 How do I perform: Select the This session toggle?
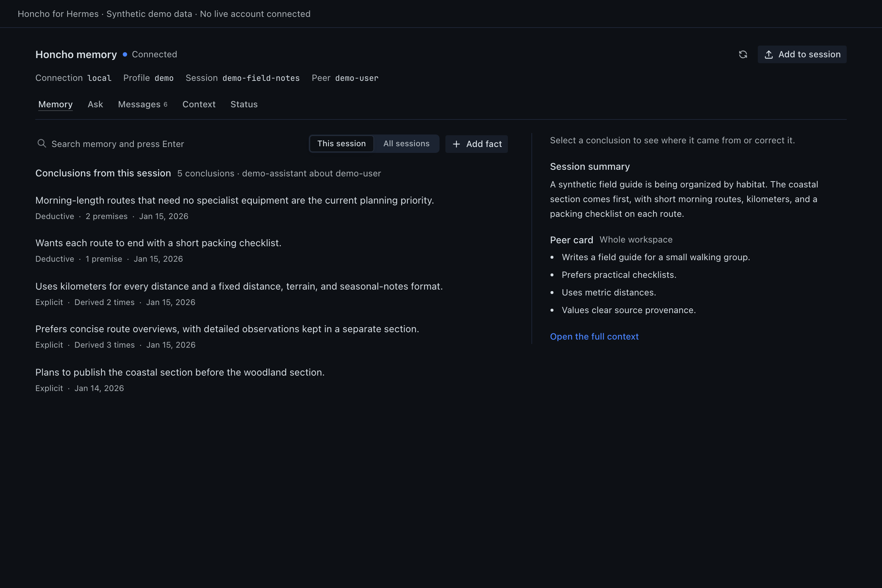click(x=341, y=144)
